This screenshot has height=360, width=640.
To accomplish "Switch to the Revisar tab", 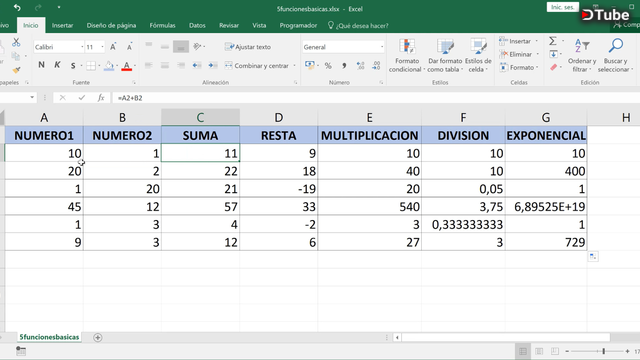I will pyautogui.click(x=229, y=25).
